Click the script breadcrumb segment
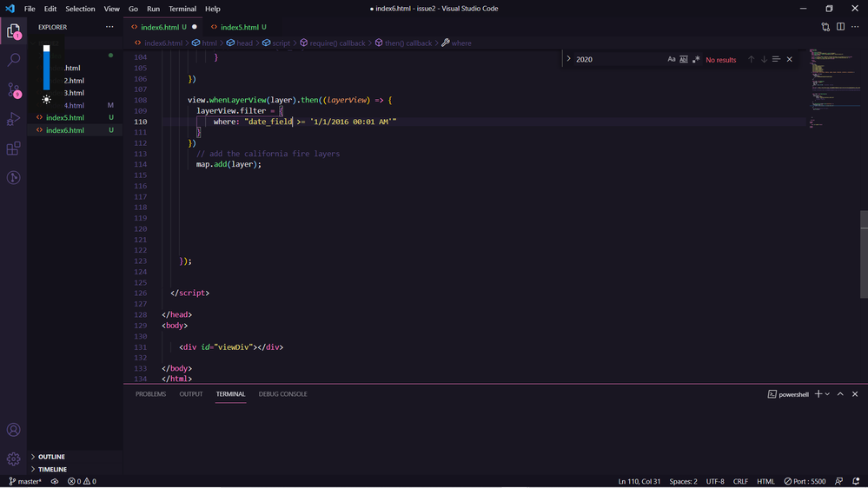The width and height of the screenshot is (868, 488). click(x=276, y=43)
